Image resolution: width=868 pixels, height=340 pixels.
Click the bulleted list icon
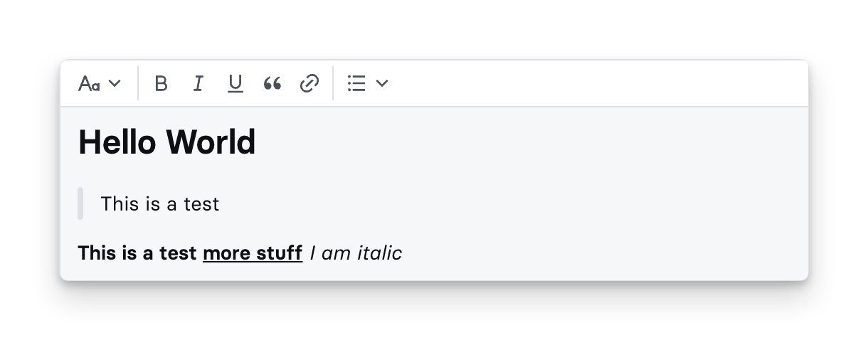(x=356, y=84)
